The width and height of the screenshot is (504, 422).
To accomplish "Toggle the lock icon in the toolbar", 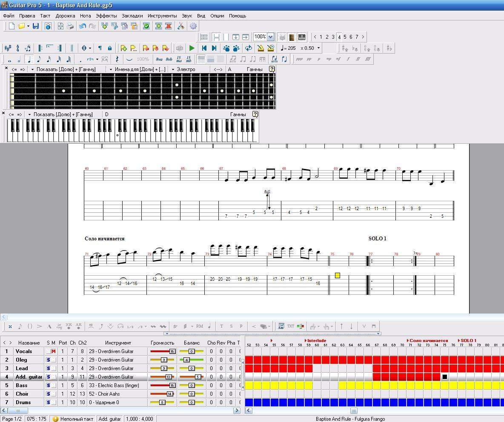I will (109, 48).
